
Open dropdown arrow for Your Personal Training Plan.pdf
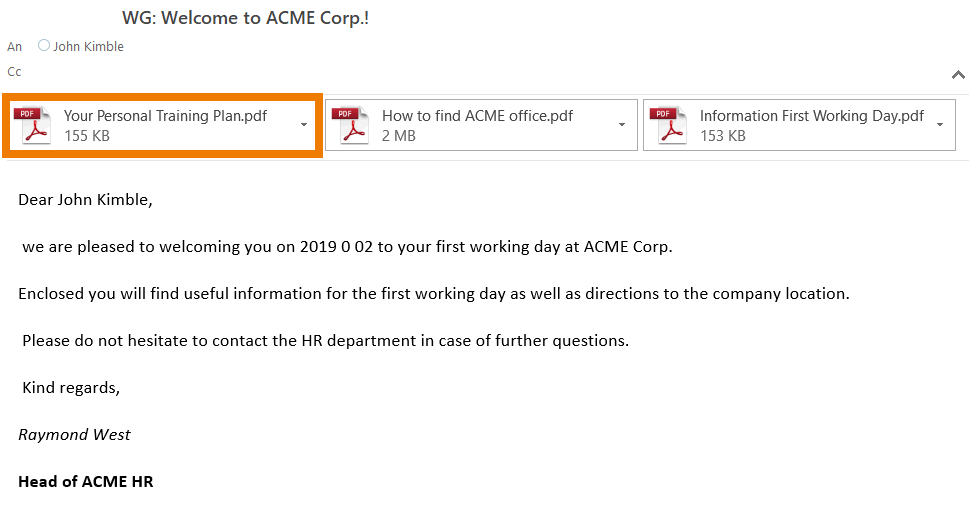(x=304, y=125)
